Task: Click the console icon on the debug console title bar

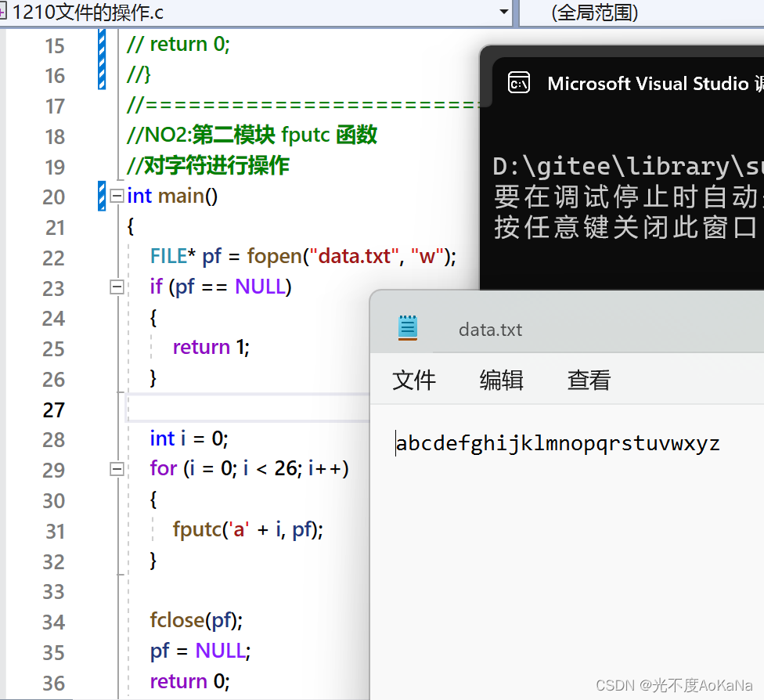Action: (x=519, y=83)
